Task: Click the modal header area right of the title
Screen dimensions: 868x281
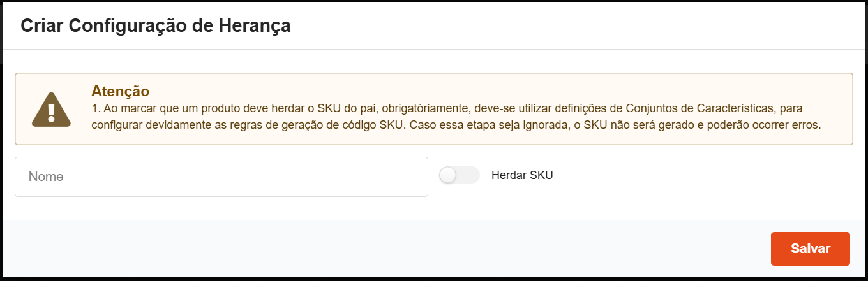Action: click(574, 25)
